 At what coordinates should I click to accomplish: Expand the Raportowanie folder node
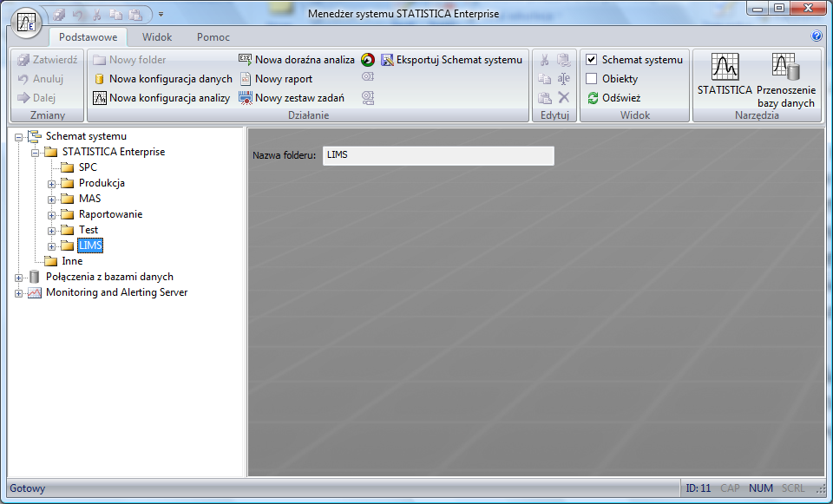51,215
